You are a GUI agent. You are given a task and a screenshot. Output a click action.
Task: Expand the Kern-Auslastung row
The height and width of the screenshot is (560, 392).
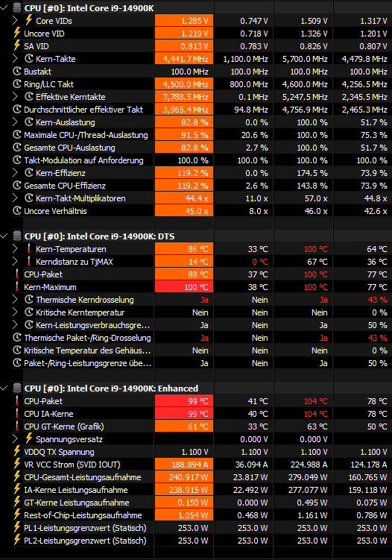(15, 122)
